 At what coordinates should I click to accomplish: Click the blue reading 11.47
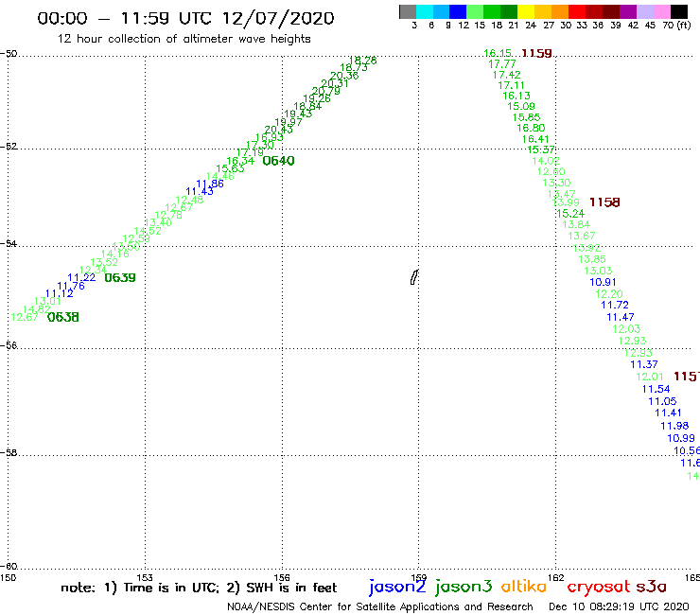click(621, 317)
